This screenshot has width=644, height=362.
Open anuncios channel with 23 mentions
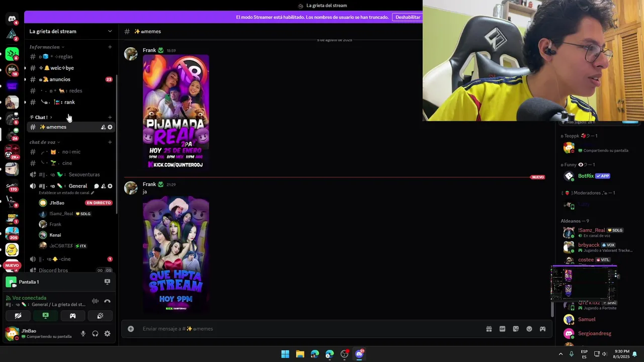point(70,79)
